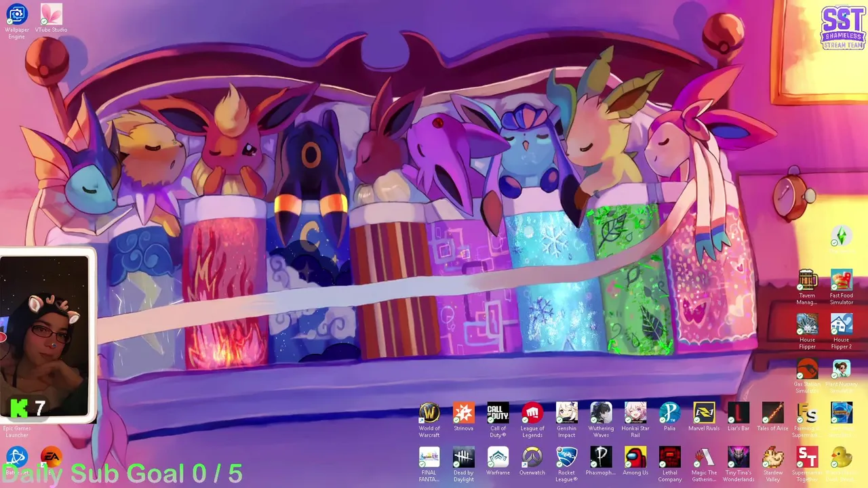Open the rubber duck game icon

click(842, 457)
